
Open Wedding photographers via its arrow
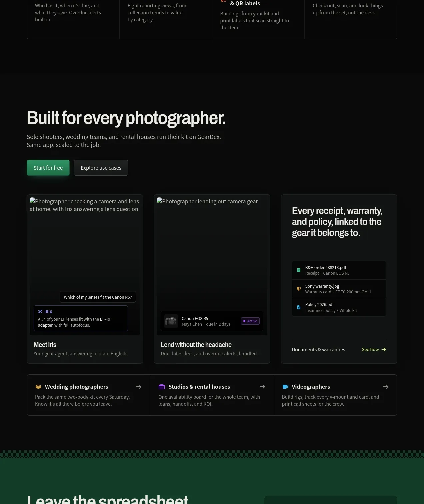tap(139, 387)
